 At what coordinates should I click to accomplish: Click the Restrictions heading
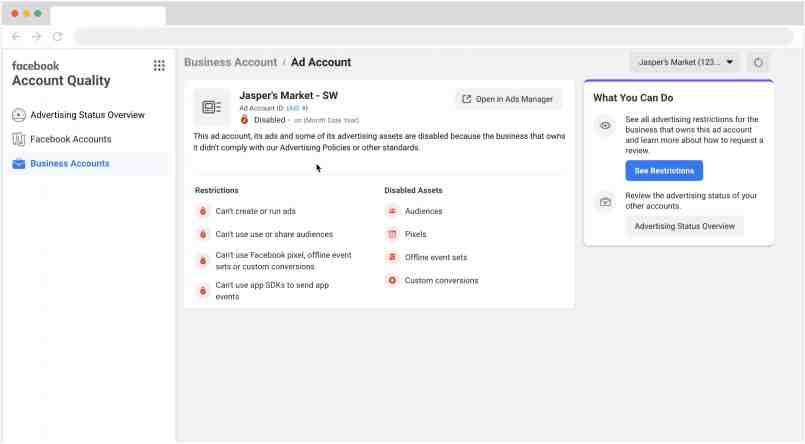coord(217,190)
